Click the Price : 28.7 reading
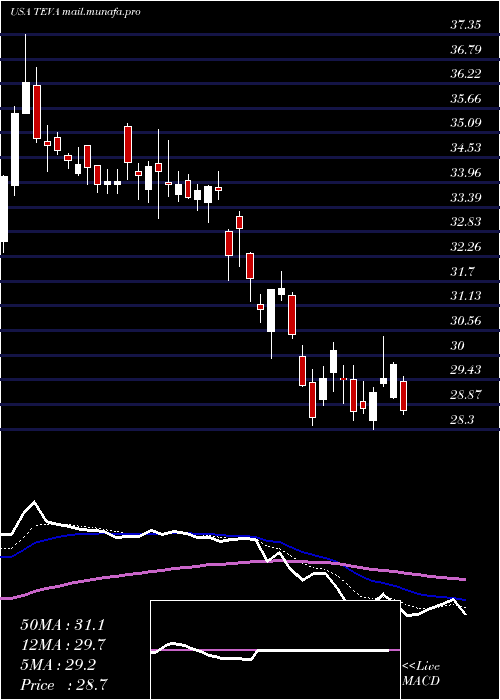Viewport: 500px width, 700px height. tap(65, 685)
